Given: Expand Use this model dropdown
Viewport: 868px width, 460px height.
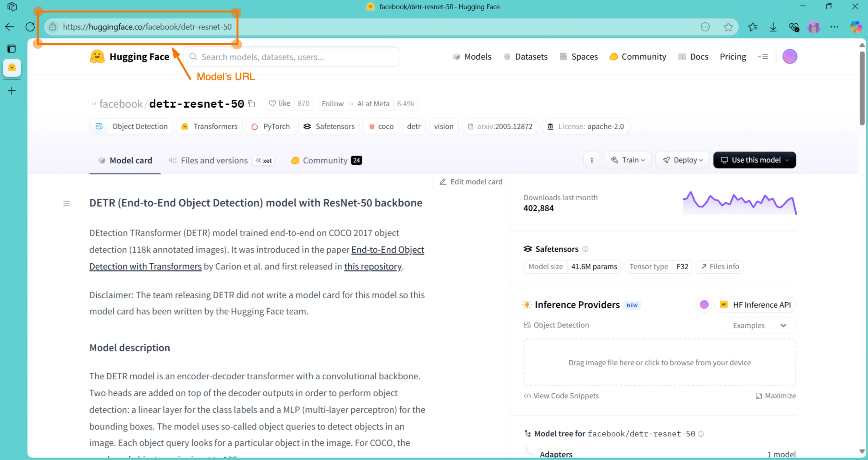Looking at the screenshot, I should pos(755,160).
